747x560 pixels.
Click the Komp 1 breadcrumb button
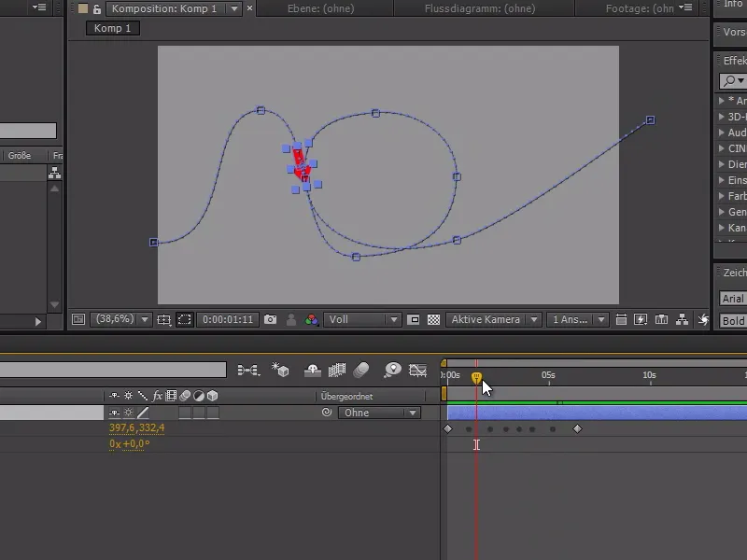112,28
